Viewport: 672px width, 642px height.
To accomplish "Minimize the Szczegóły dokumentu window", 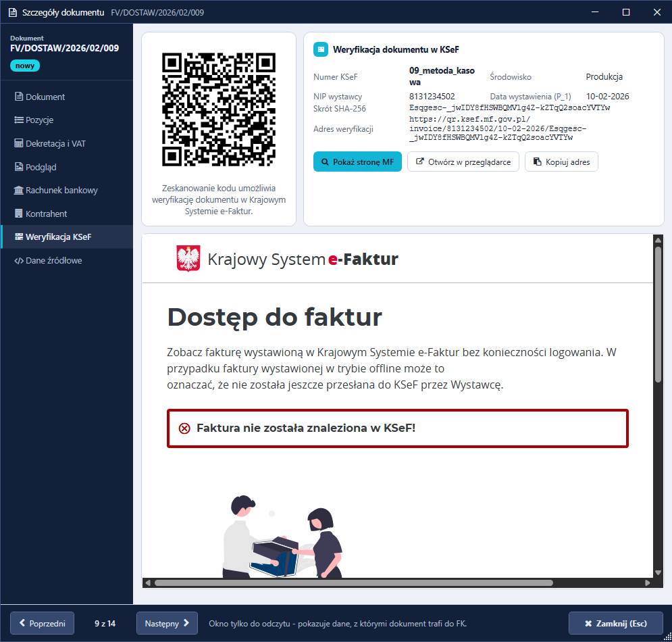I will click(x=595, y=12).
